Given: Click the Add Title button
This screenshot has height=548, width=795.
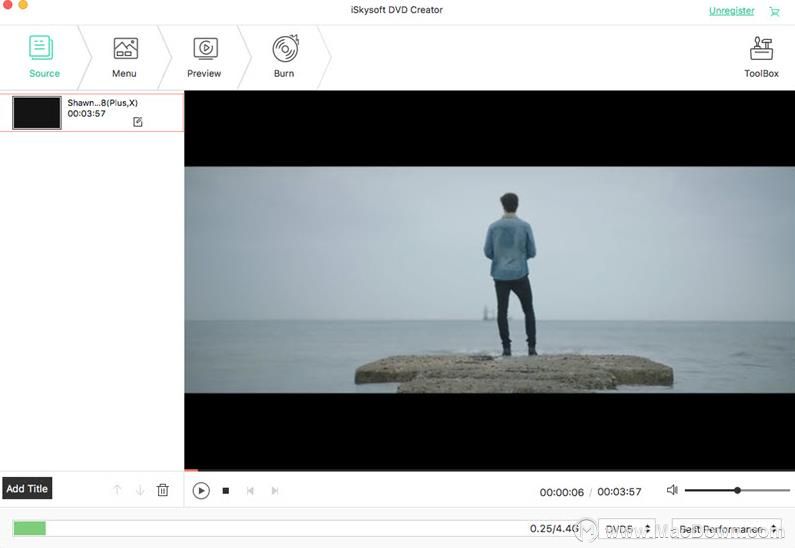Looking at the screenshot, I should click(27, 488).
